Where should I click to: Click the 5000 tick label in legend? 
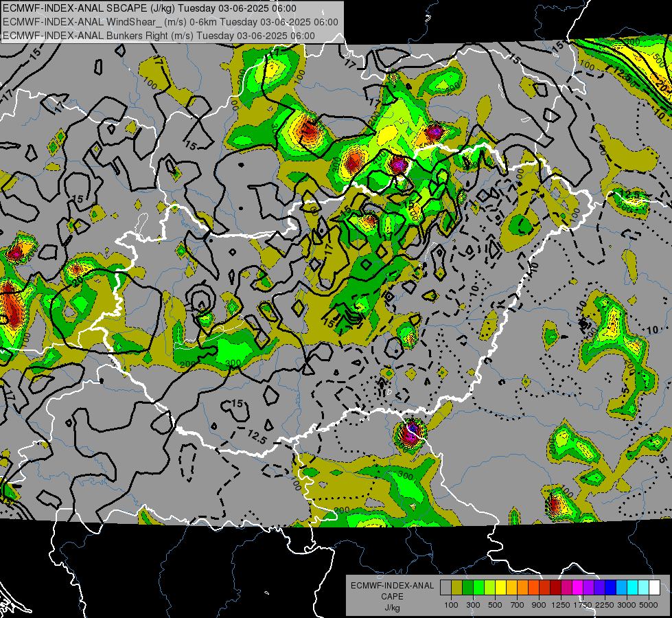pos(649,605)
